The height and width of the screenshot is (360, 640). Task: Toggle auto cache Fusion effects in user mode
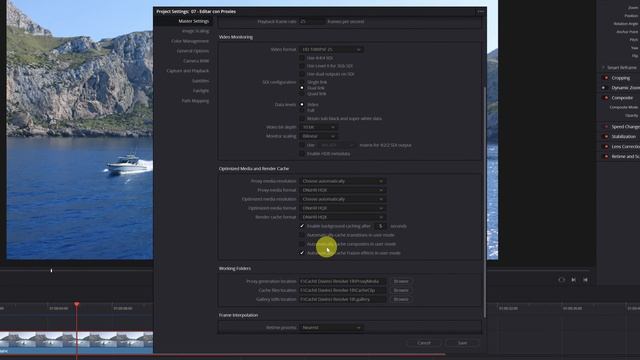[302, 253]
